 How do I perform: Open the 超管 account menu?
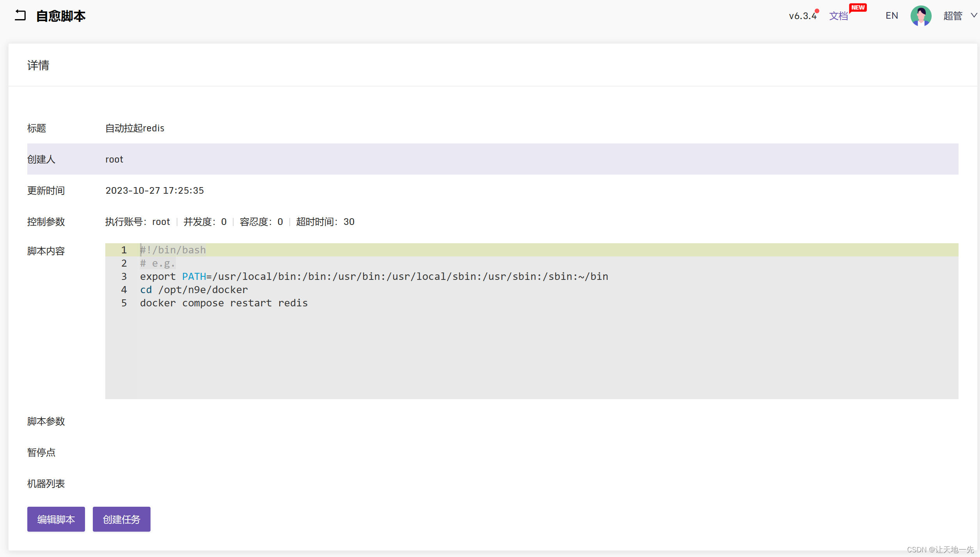pos(952,16)
